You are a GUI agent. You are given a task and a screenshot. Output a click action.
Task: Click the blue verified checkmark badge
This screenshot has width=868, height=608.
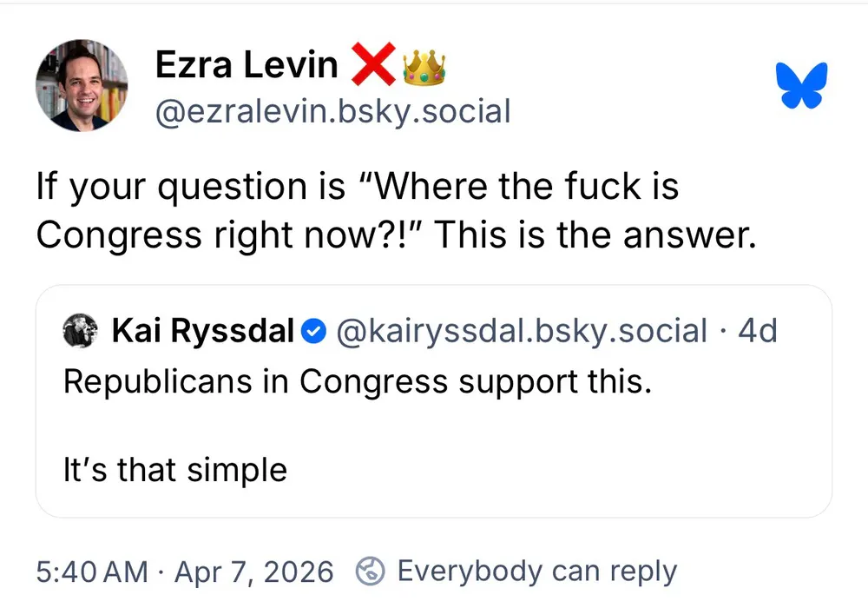click(x=312, y=331)
